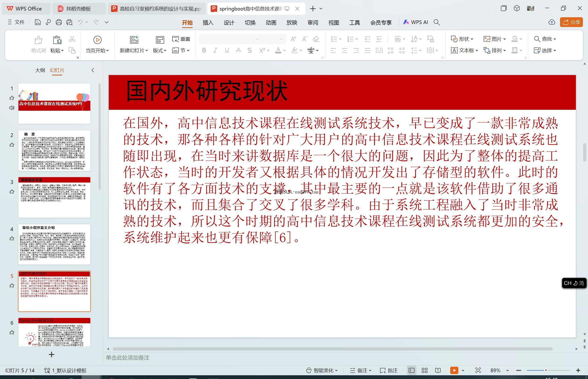The image size is (588, 379).
Task: Switch to reading view book icon
Action: [x=438, y=370]
